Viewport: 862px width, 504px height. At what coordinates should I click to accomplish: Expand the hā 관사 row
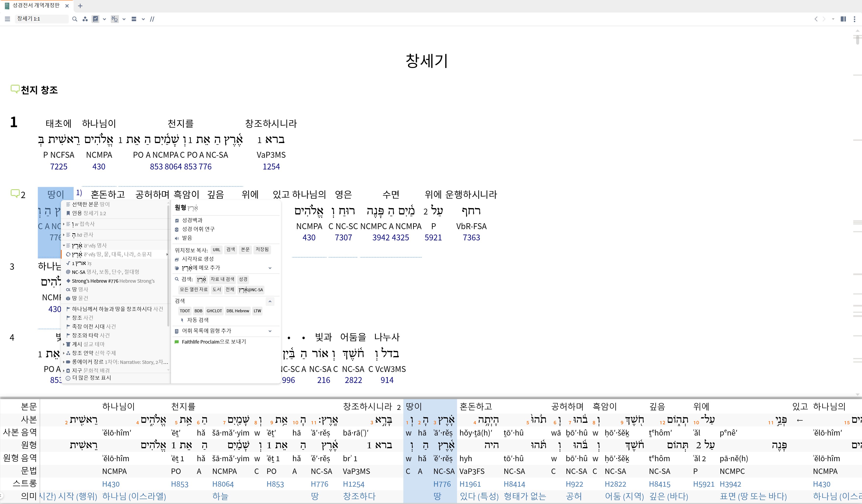tap(64, 235)
